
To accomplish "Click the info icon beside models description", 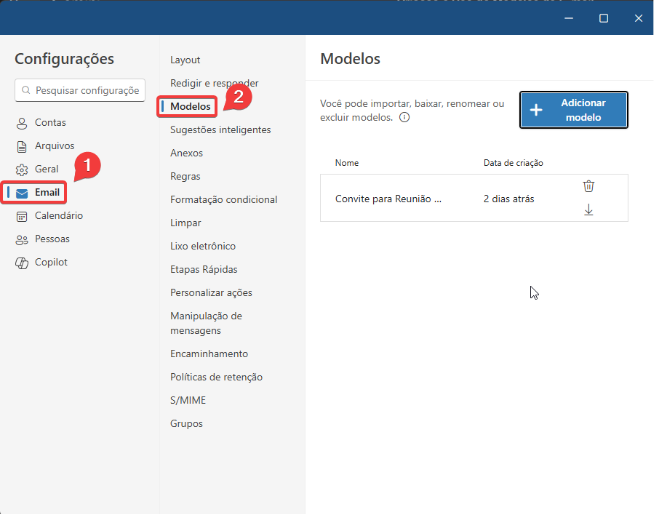I will click(405, 117).
